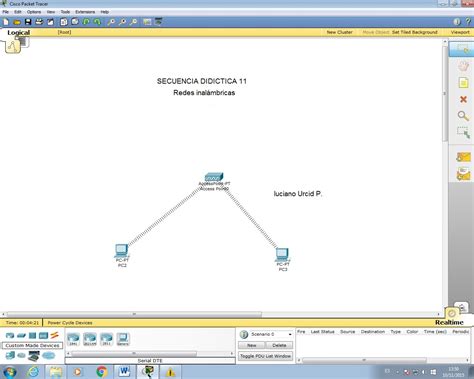Click the Contents help question mark icon
This screenshot has width=474, height=379.
coord(468,22)
